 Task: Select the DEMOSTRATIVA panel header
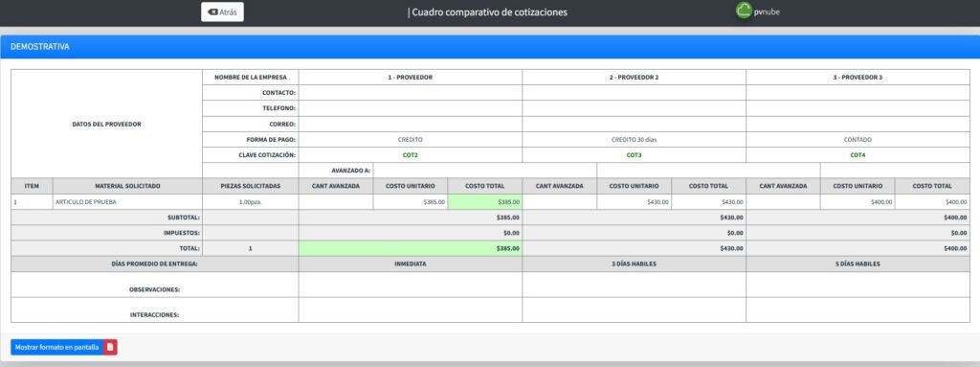click(x=490, y=47)
